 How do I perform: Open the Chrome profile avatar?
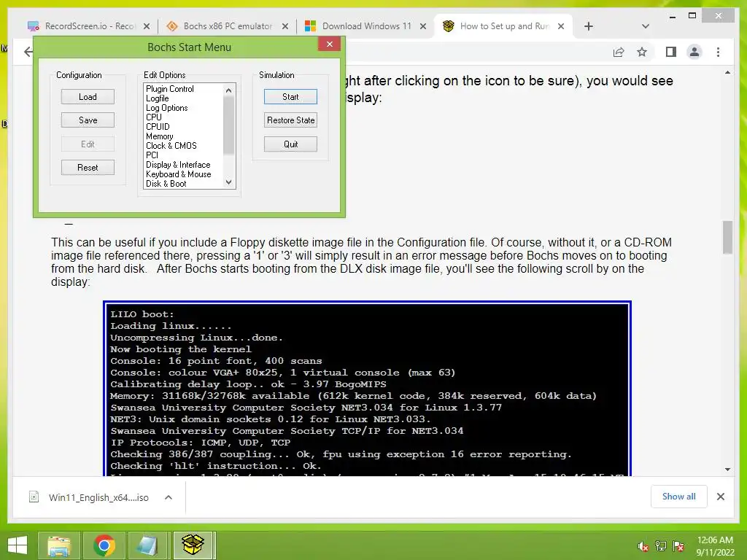(694, 52)
